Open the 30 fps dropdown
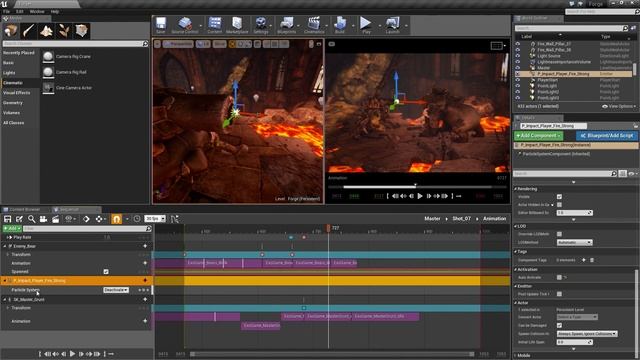Image resolution: width=640 pixels, height=360 pixels. [x=155, y=219]
